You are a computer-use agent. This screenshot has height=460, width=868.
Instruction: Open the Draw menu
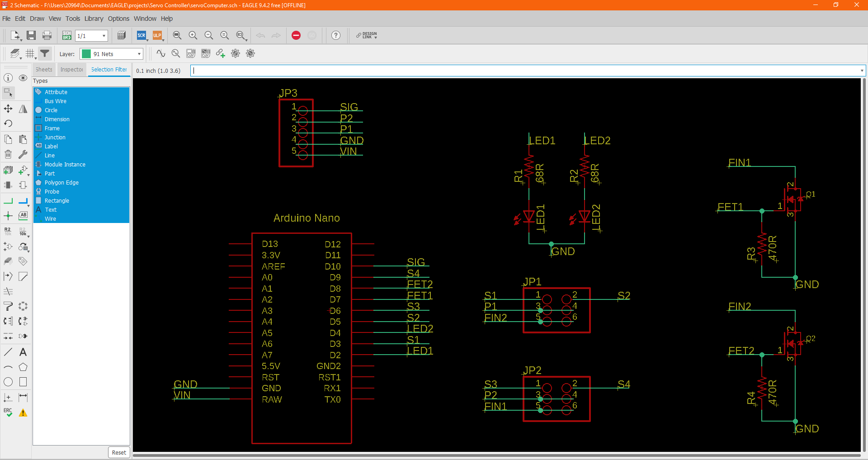click(x=37, y=19)
